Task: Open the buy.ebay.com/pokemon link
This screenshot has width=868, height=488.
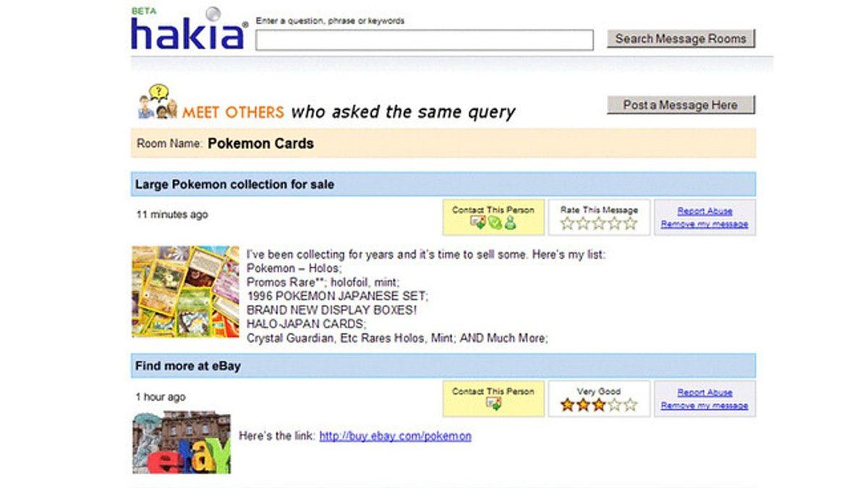Action: [x=395, y=436]
